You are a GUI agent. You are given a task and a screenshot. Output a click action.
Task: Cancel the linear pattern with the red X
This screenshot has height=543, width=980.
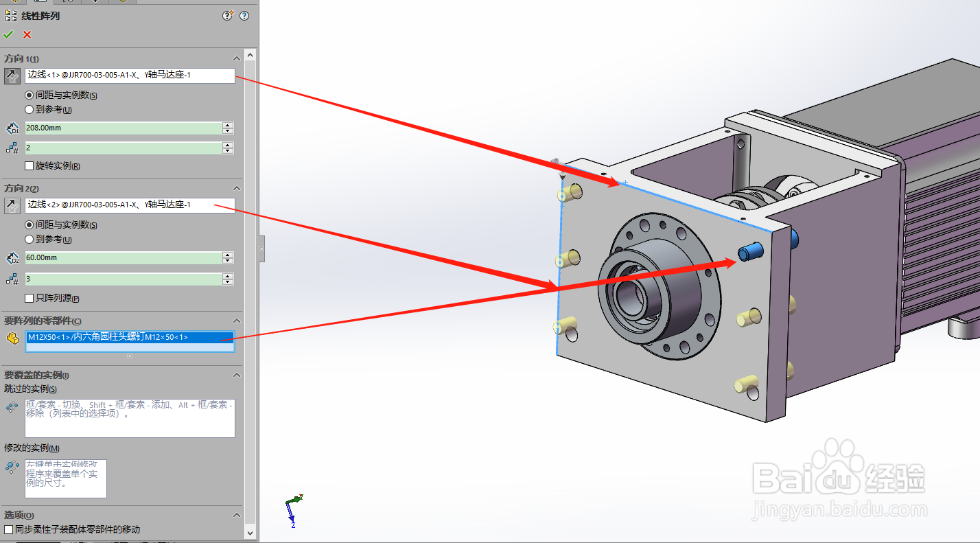pos(27,34)
